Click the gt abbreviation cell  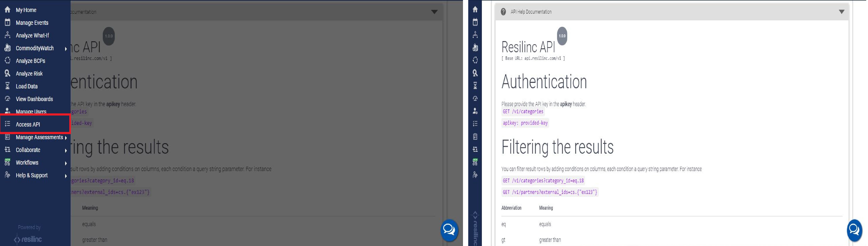503,240
